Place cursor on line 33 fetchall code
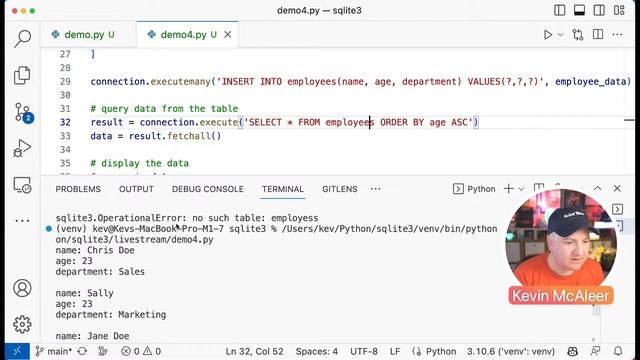This screenshot has height=360, width=640. pyautogui.click(x=156, y=136)
